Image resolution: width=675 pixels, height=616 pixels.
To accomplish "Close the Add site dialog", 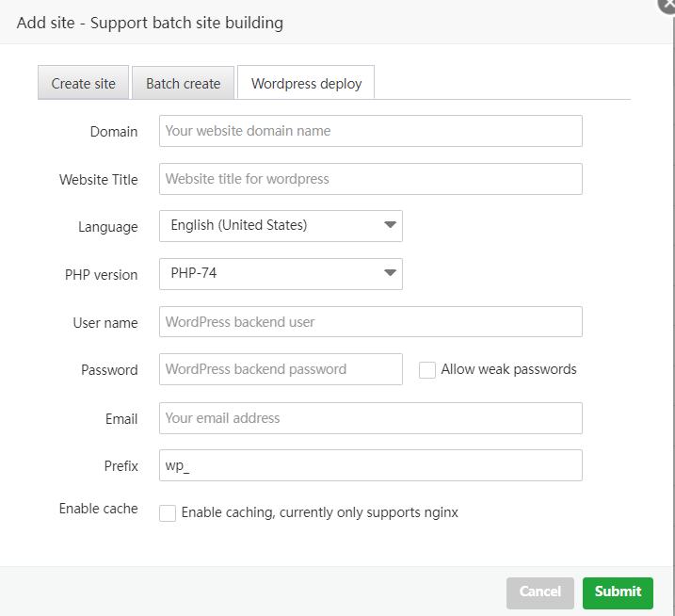I will click(667, 4).
